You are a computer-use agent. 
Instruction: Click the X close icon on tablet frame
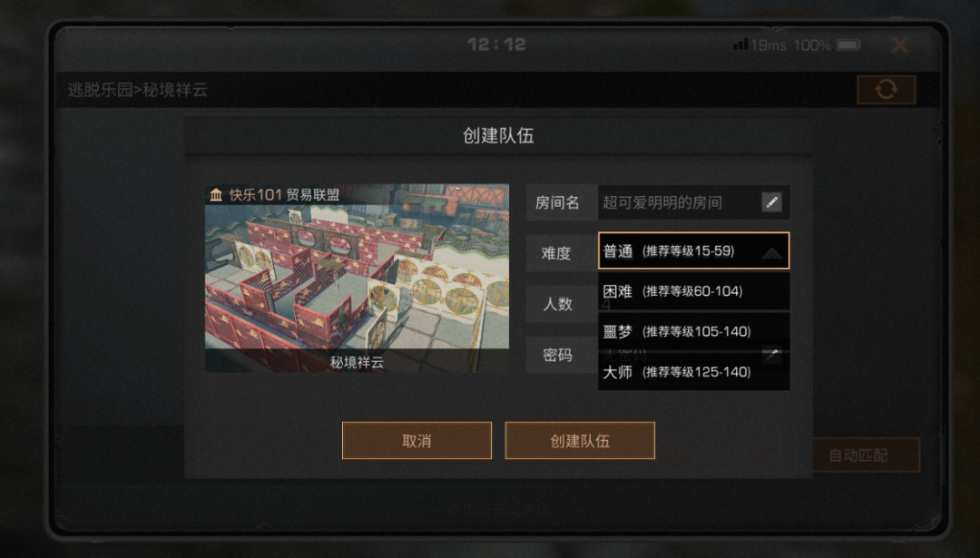coord(900,45)
